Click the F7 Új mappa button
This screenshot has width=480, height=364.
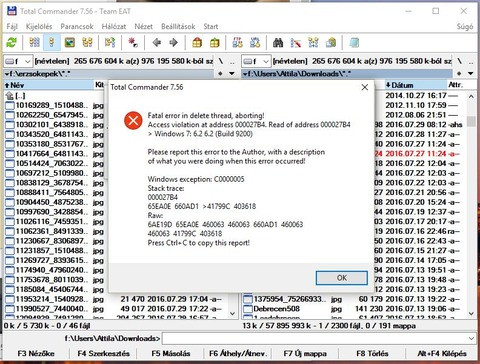coord(305,354)
